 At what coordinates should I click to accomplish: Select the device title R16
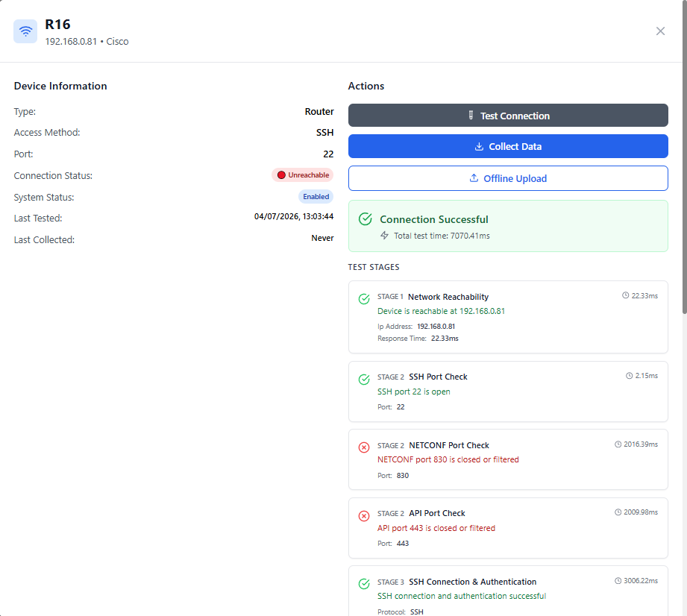[57, 25]
